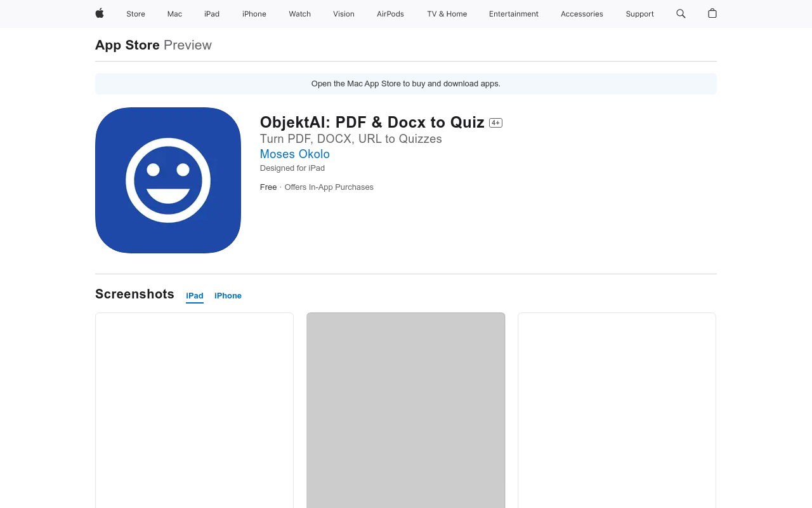
Task: Open the iPhone navigation menu item
Action: [x=254, y=14]
